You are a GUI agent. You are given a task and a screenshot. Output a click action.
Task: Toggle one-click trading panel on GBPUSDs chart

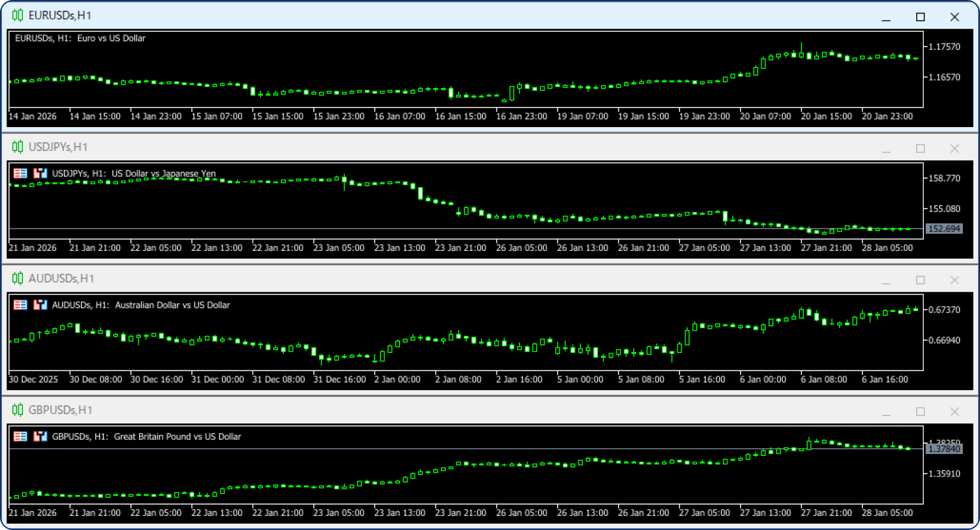pos(20,437)
